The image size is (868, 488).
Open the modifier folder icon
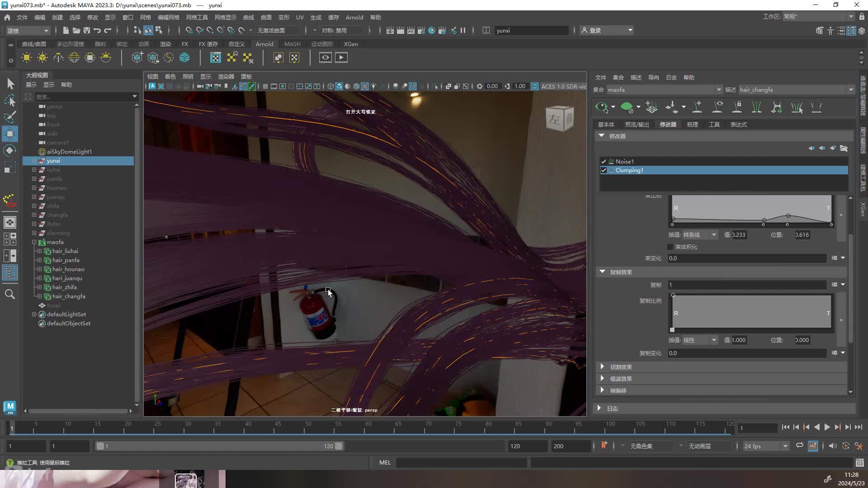(x=844, y=148)
